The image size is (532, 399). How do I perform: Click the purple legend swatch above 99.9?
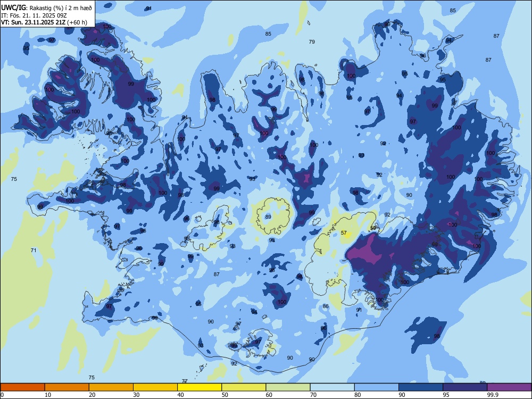(509, 387)
